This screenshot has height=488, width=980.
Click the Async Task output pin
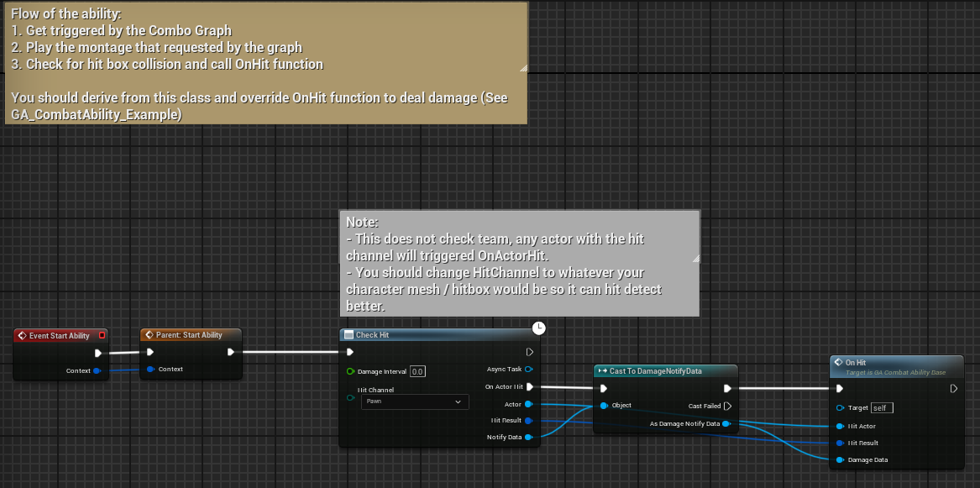click(529, 369)
